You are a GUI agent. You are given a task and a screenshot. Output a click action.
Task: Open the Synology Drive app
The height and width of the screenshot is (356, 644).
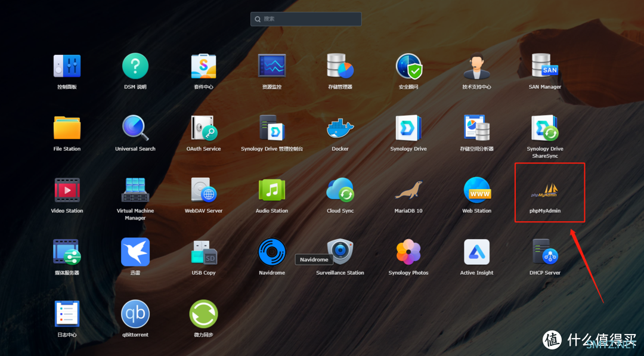point(408,128)
